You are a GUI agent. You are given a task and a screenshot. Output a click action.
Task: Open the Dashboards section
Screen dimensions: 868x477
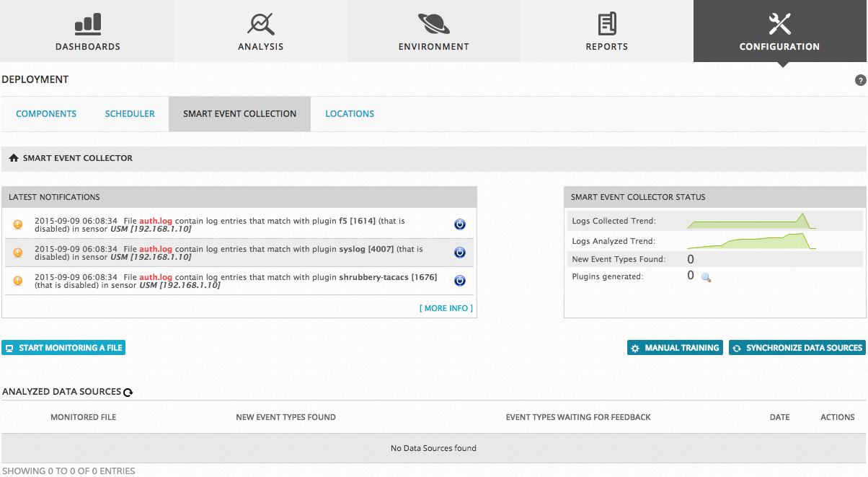pyautogui.click(x=87, y=31)
